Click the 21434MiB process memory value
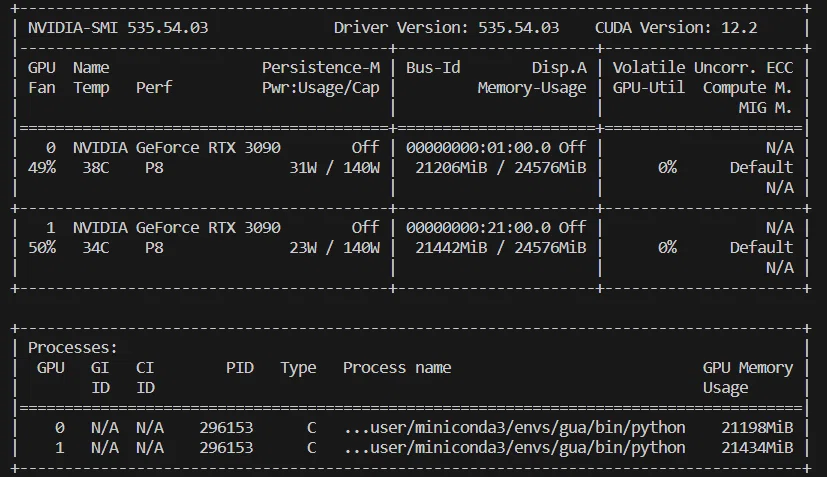Viewport: 827px width, 477px height. point(757,448)
